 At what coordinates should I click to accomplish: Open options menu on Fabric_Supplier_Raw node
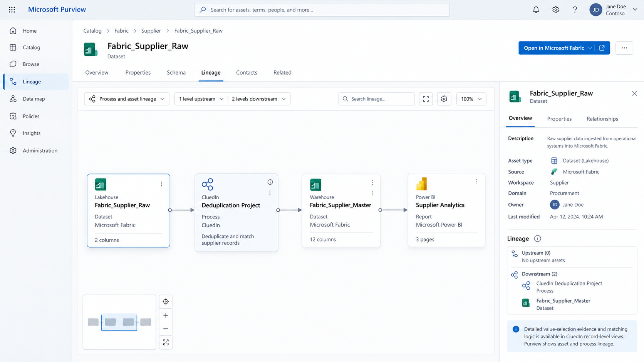tap(162, 184)
